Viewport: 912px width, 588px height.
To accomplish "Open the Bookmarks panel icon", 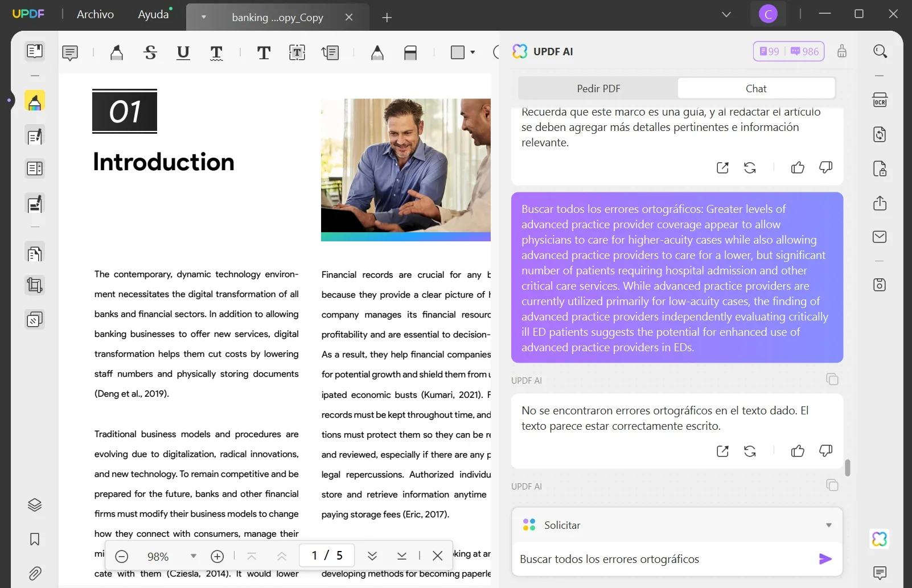I will point(35,539).
